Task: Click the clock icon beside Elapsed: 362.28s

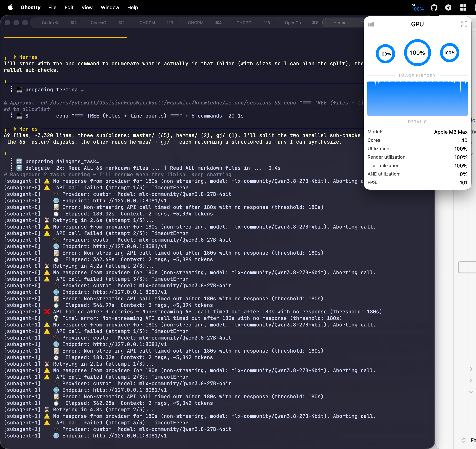Action: click(56, 403)
